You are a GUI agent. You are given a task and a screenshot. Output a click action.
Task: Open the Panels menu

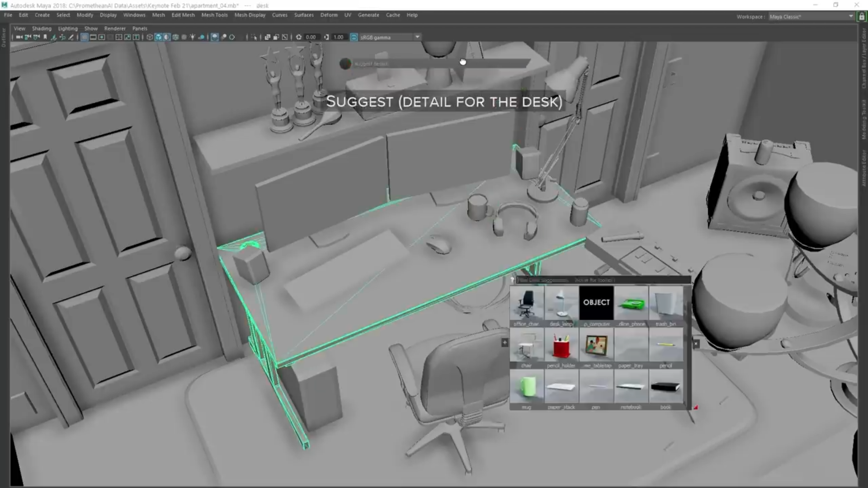(x=140, y=28)
